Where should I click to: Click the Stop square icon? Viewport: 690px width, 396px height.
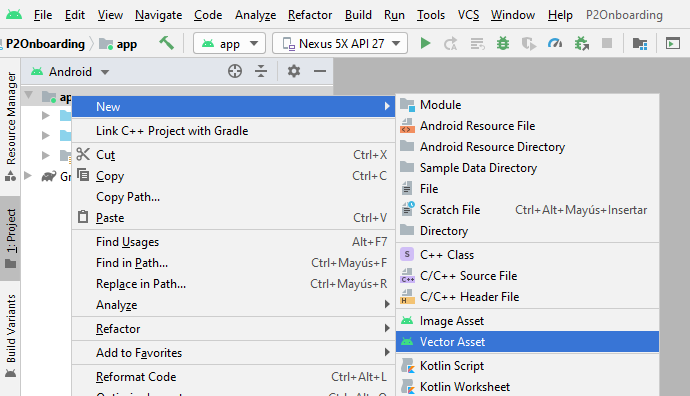[607, 43]
